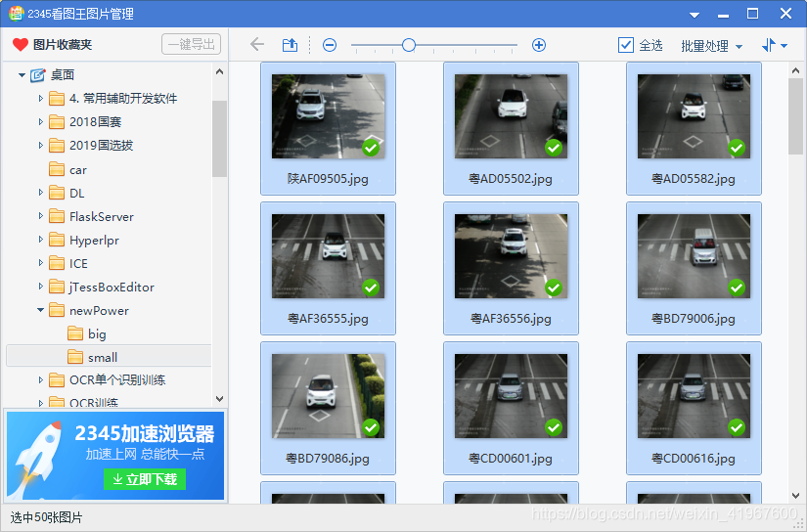Screen dimensions: 807x532
Task: Expand the FlaskServer folder
Action: [x=41, y=216]
